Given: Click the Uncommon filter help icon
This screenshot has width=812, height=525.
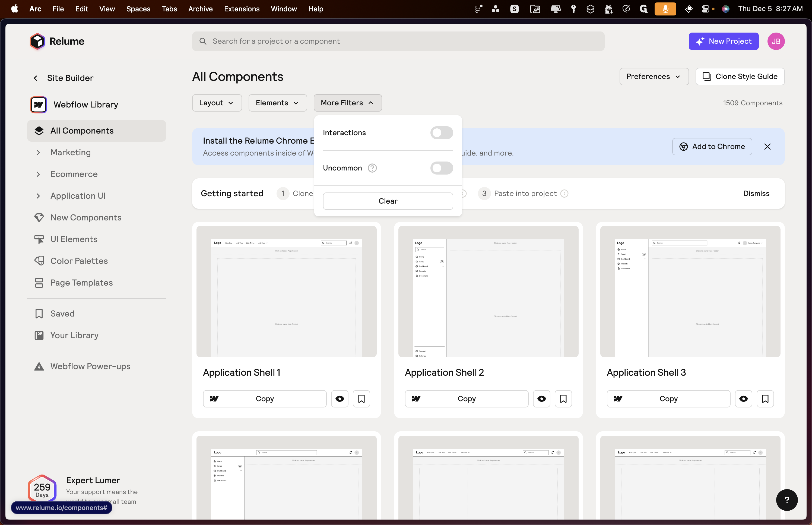Looking at the screenshot, I should click(372, 168).
